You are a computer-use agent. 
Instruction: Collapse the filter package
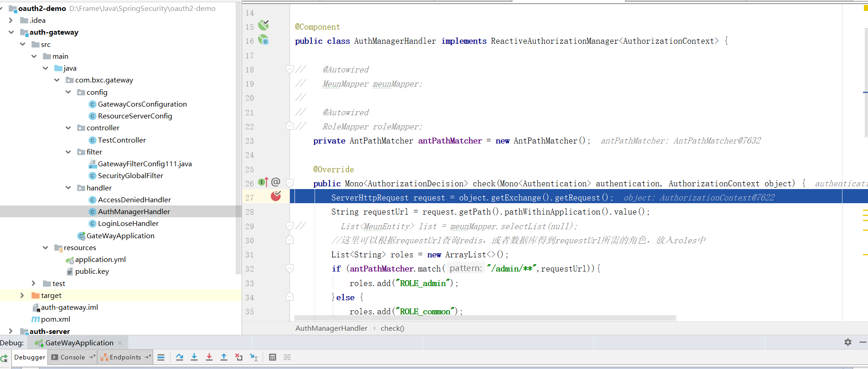pyautogui.click(x=68, y=152)
